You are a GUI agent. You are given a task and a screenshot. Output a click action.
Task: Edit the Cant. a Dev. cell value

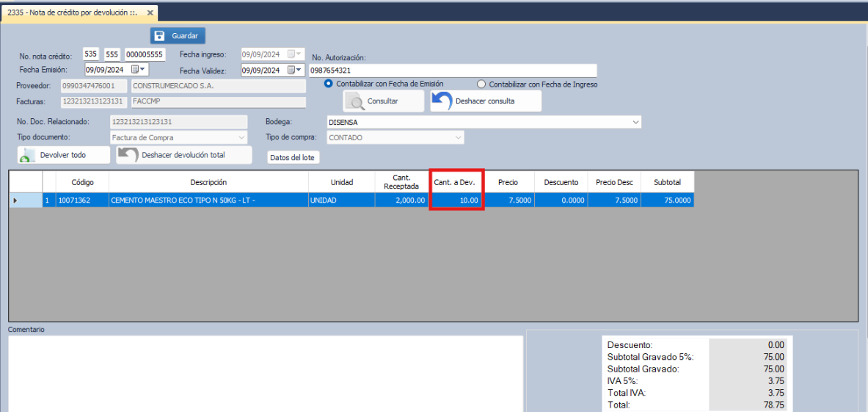456,200
